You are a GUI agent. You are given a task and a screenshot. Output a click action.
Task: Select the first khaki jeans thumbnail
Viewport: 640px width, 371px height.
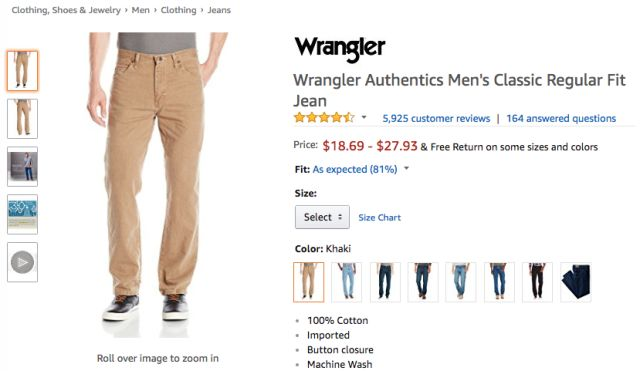[x=22, y=71]
